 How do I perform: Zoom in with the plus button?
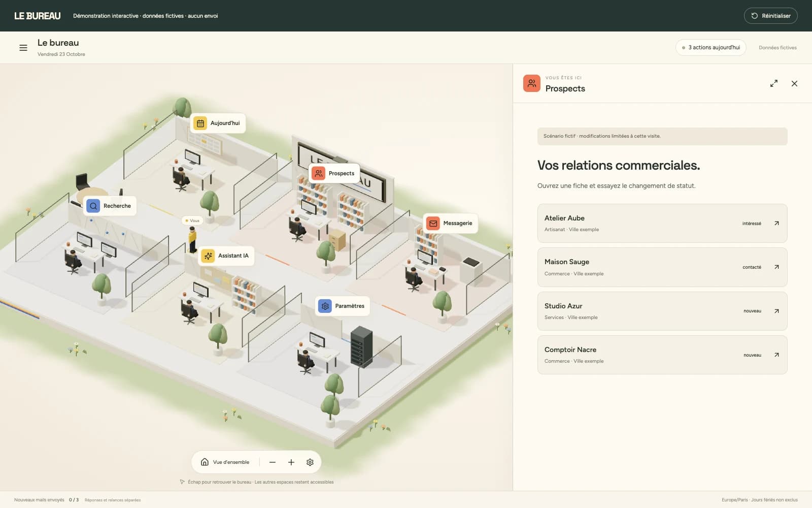291,462
